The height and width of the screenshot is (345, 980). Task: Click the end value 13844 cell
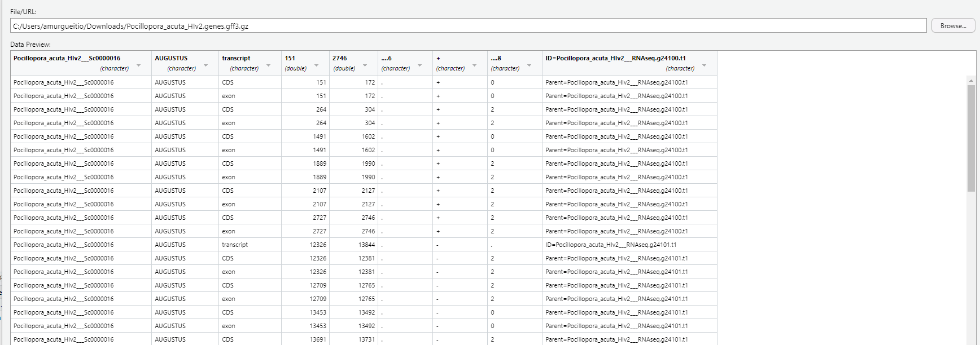(353, 245)
